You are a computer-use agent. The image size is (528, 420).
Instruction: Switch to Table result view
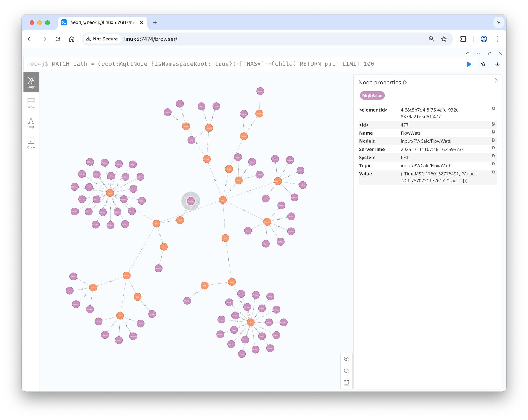coord(31,103)
